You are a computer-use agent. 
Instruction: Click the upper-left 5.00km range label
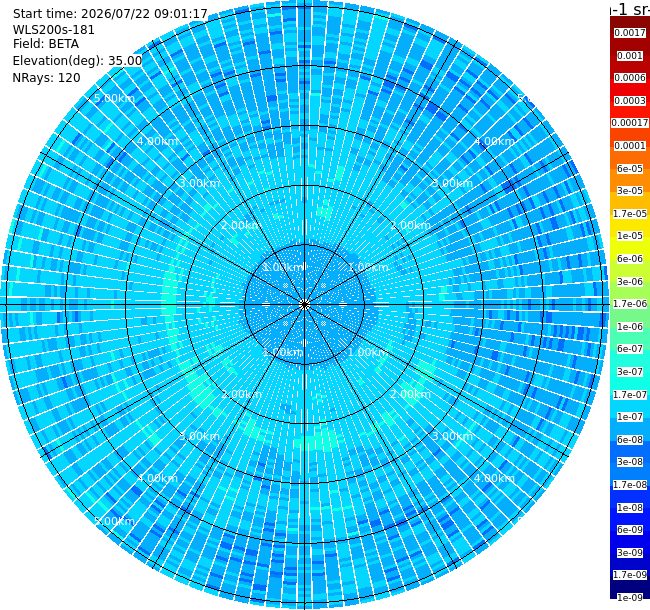click(114, 99)
